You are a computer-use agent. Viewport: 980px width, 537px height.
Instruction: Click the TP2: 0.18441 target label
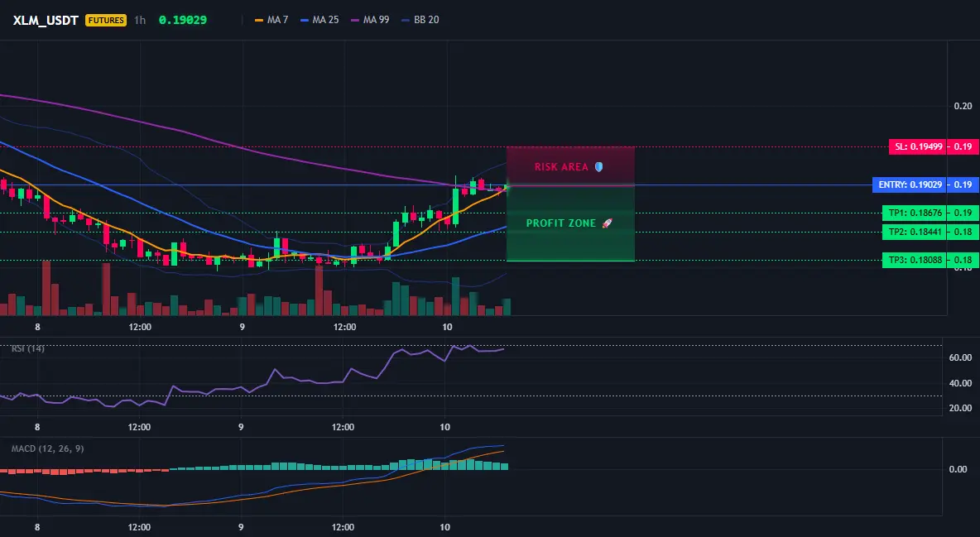click(915, 232)
